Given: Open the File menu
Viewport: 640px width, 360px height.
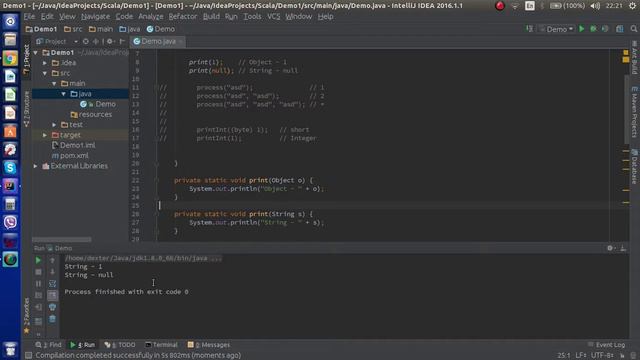Looking at the screenshot, I should tap(29, 16).
